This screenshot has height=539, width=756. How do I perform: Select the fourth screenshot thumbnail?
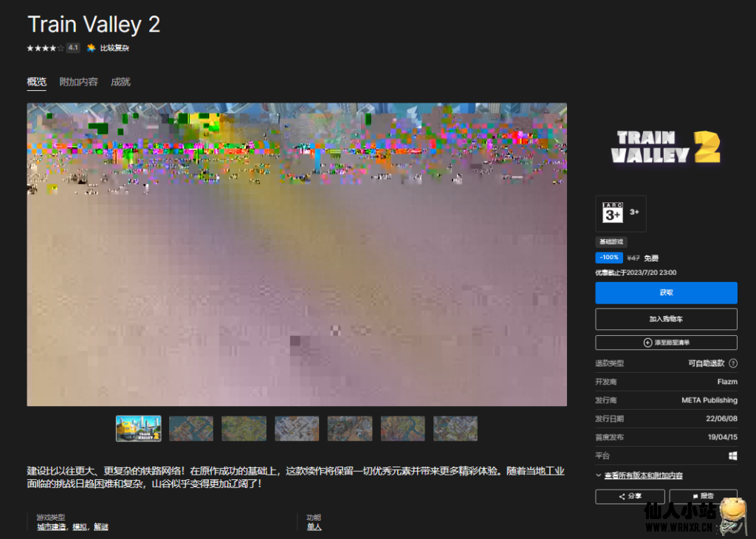tap(297, 428)
